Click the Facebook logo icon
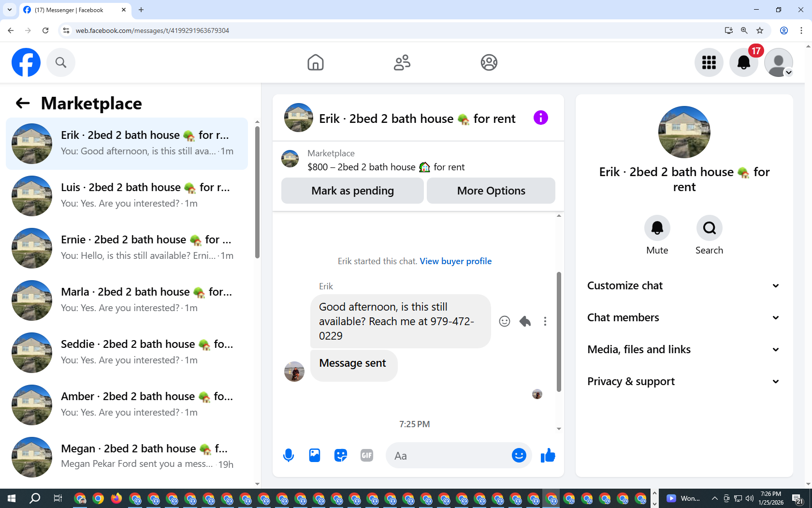This screenshot has height=508, width=812. coord(26,62)
